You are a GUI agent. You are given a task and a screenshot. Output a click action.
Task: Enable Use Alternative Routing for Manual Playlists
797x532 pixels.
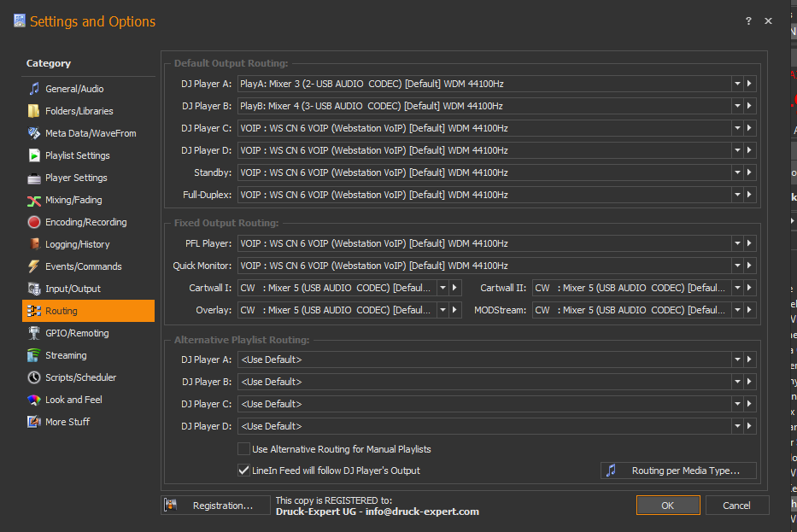243,449
